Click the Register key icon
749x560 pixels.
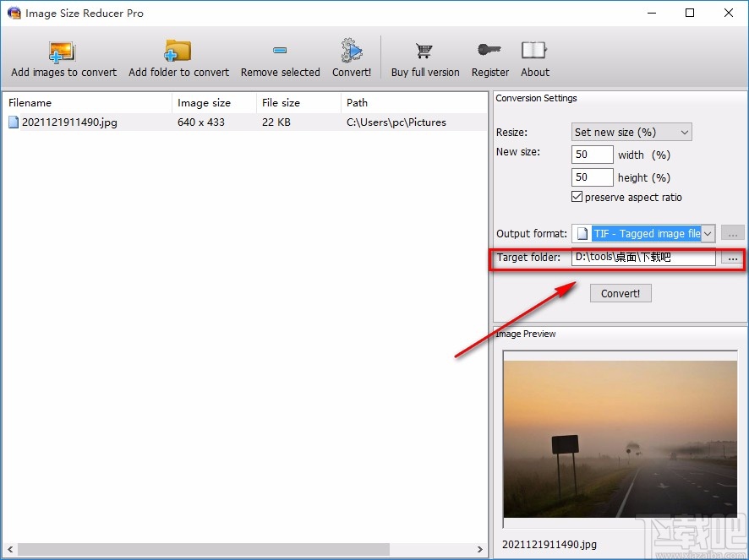pyautogui.click(x=490, y=52)
